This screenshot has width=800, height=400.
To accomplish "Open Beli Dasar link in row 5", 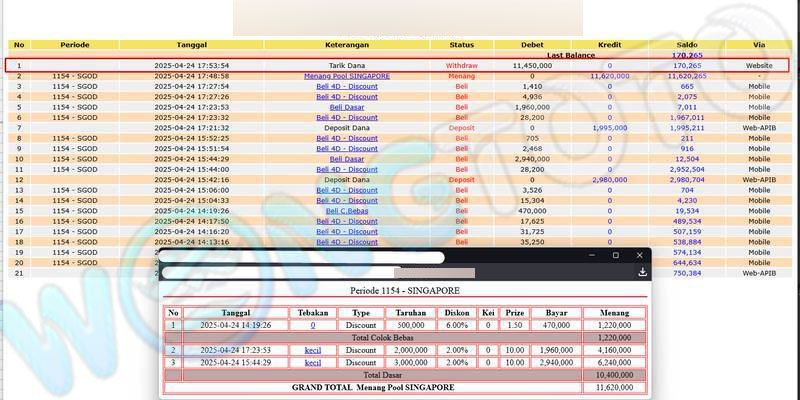I will click(x=347, y=107).
